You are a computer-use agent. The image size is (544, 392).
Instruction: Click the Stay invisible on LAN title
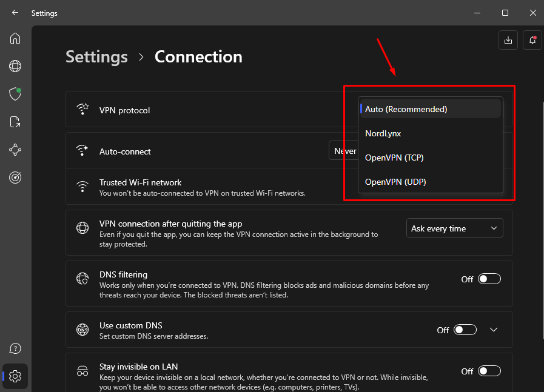pos(138,367)
